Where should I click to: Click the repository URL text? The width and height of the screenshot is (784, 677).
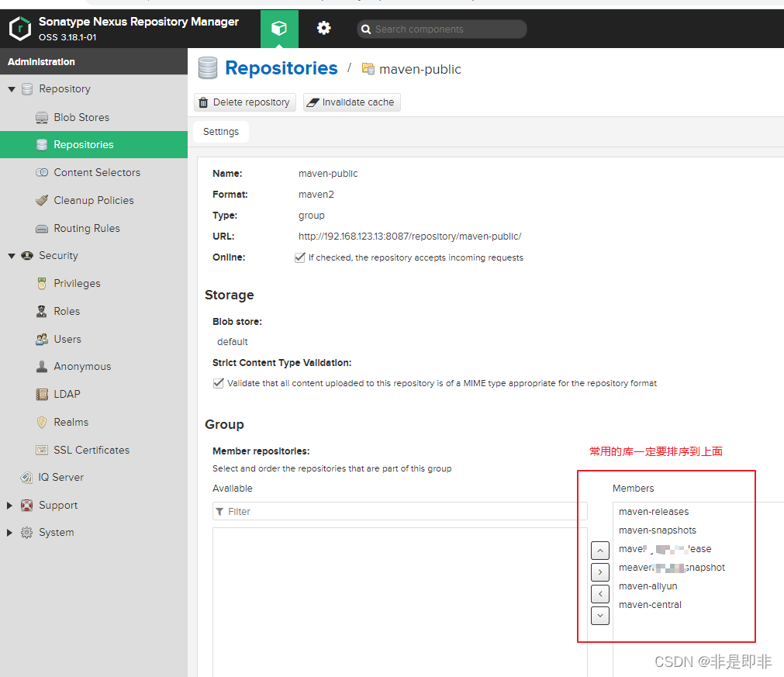(x=409, y=237)
